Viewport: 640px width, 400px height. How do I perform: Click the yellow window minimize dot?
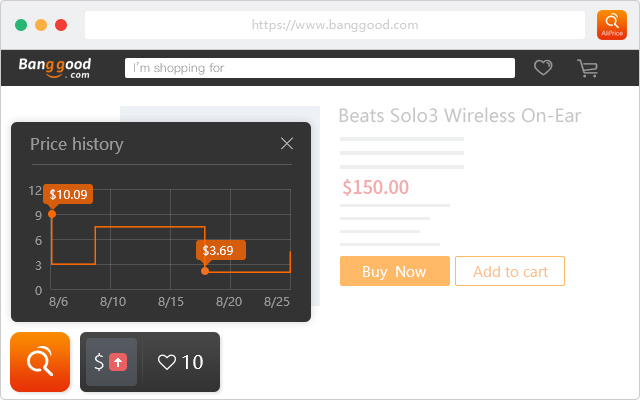[41, 25]
